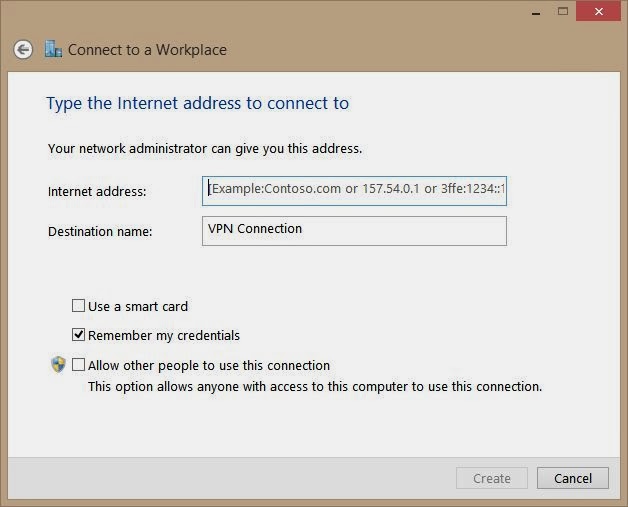Click the network administrator hint text
The height and width of the screenshot is (507, 628).
click(x=204, y=149)
